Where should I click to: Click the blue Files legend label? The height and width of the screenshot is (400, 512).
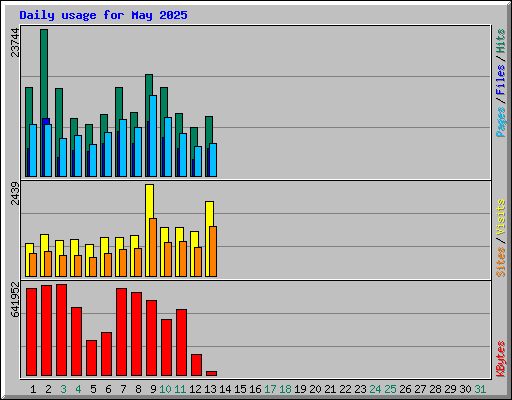[500, 79]
